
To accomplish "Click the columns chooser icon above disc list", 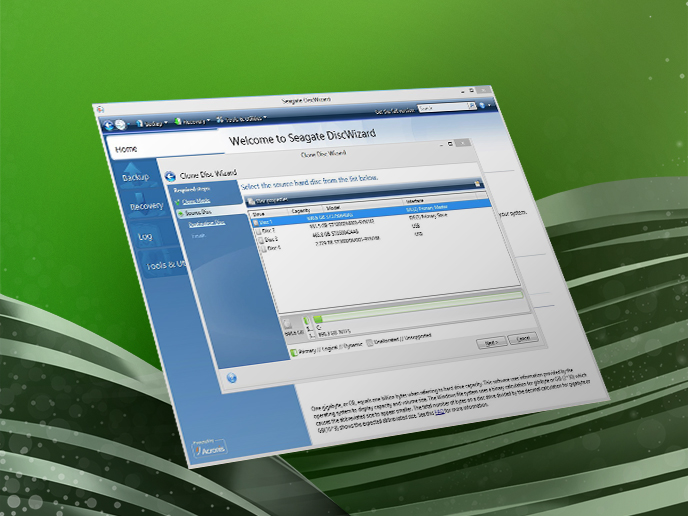I will 477,184.
